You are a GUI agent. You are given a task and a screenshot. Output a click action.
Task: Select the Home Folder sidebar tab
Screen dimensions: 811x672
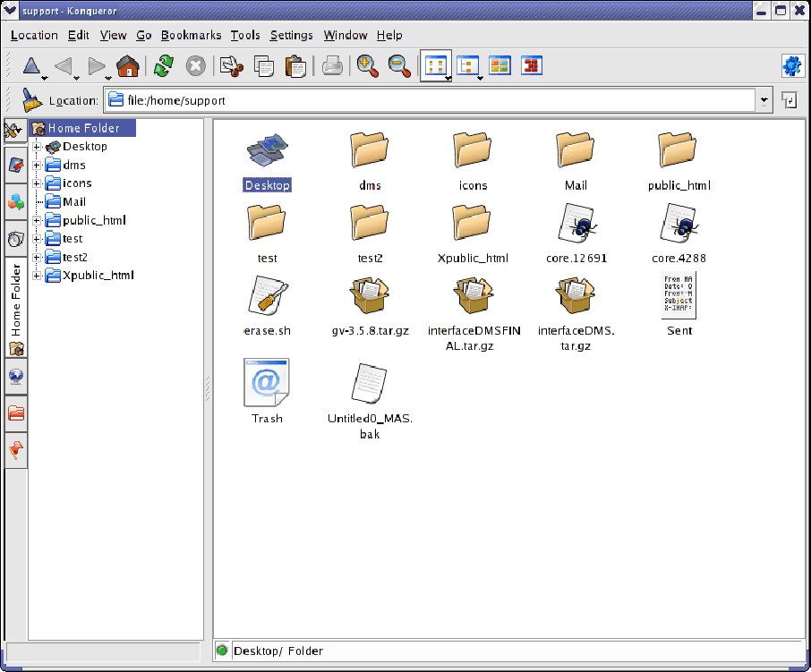point(16,309)
